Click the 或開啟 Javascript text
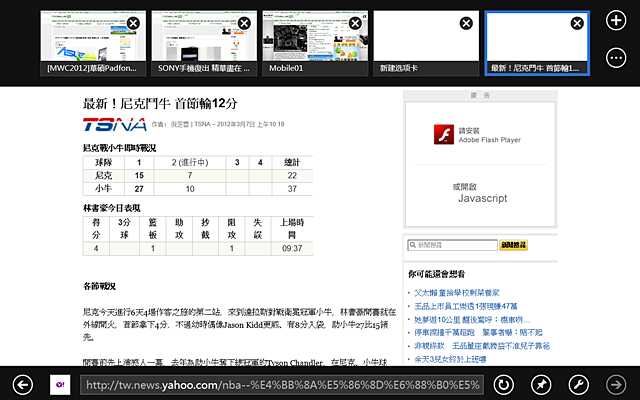Screen dimensions: 640x400 (480, 193)
